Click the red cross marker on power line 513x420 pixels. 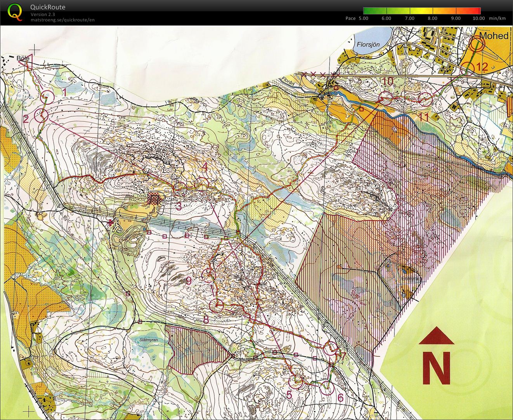(x=112, y=222)
